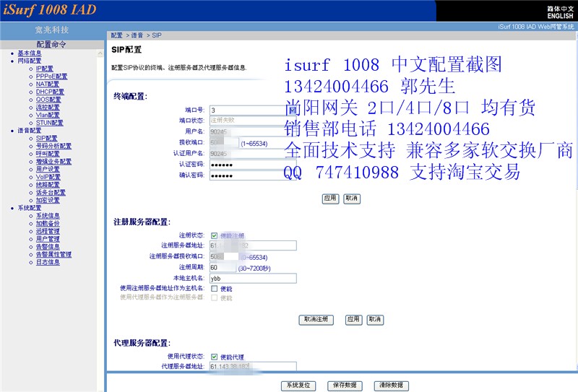Click the 保存数据 button

tap(345, 386)
